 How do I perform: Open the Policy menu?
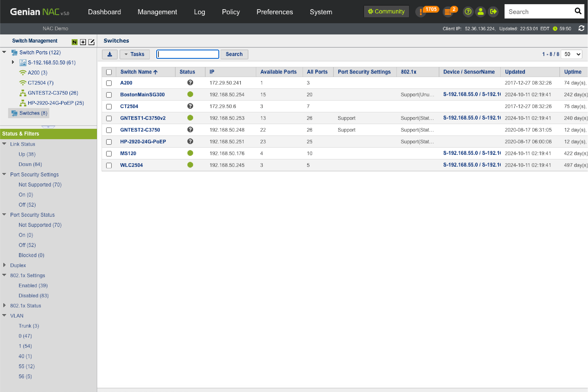coord(231,12)
